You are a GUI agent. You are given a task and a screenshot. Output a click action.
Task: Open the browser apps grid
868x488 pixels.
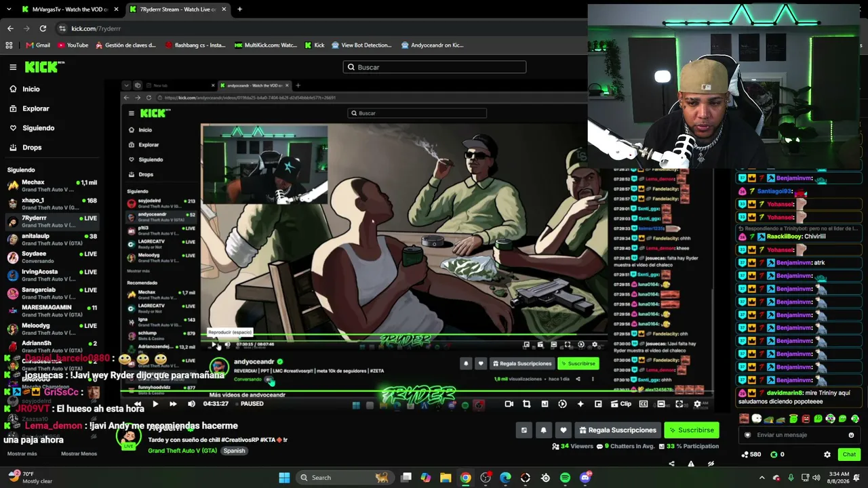coord(9,45)
